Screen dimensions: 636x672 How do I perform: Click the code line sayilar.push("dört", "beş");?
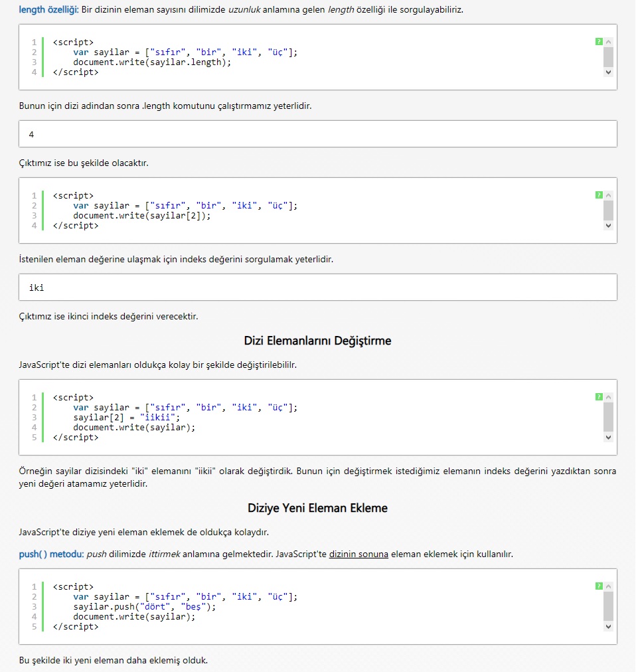point(145,606)
